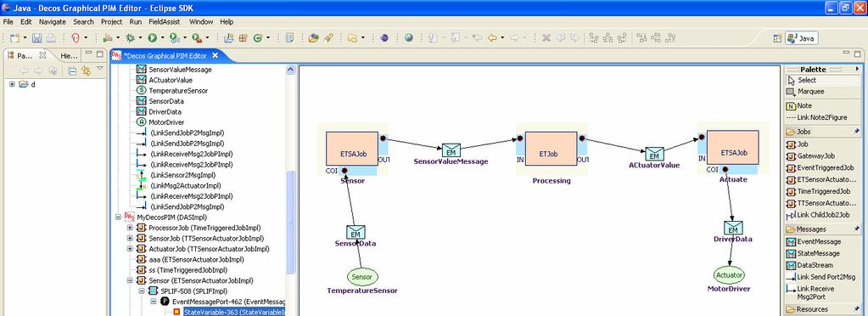Select the TemperatureSensor ellipse node
This screenshot has width=868, height=316.
pyautogui.click(x=362, y=277)
